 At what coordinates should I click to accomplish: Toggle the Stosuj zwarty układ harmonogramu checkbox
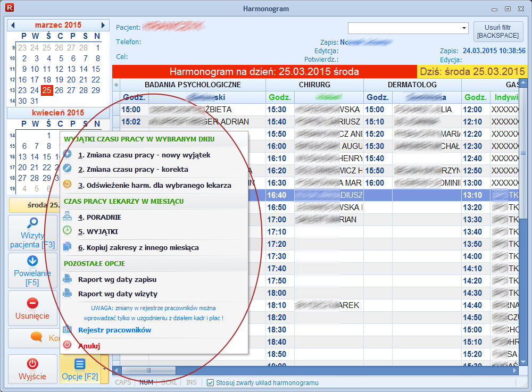pos(210,382)
